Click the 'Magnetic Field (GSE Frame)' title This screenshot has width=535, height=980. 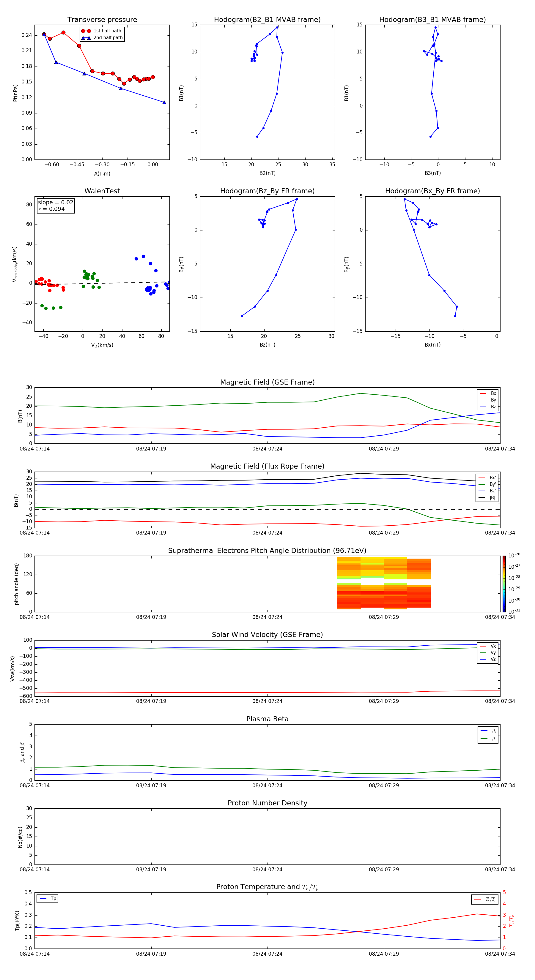click(267, 382)
